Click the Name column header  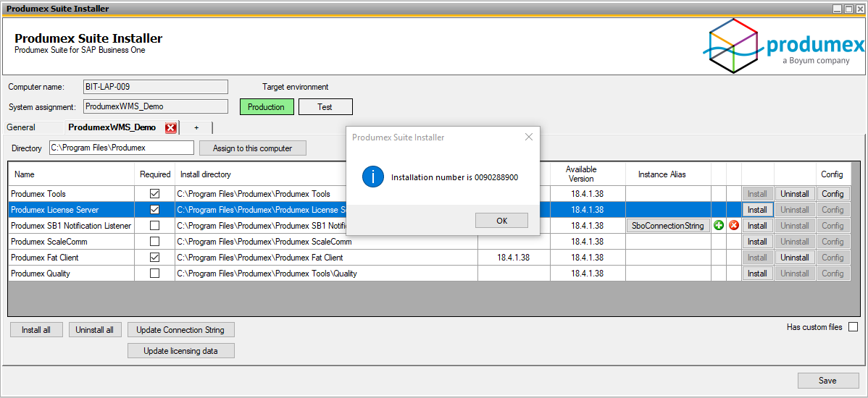coord(72,174)
